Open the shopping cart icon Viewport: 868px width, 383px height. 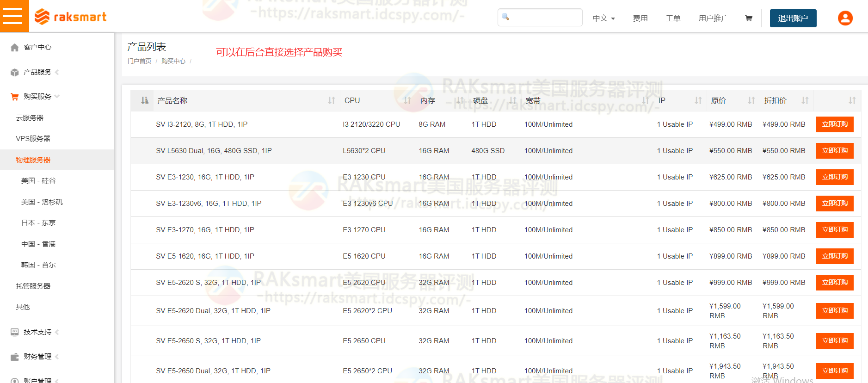pos(749,19)
